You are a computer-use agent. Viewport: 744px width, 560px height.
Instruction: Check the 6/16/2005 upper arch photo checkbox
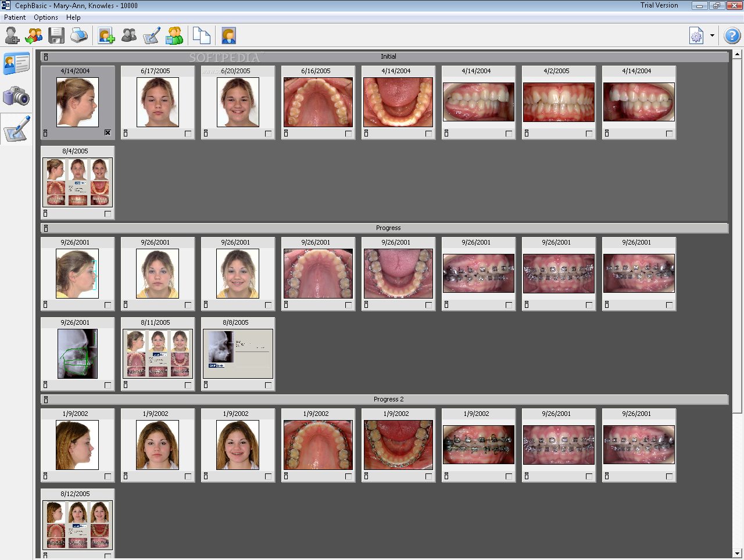tap(348, 134)
